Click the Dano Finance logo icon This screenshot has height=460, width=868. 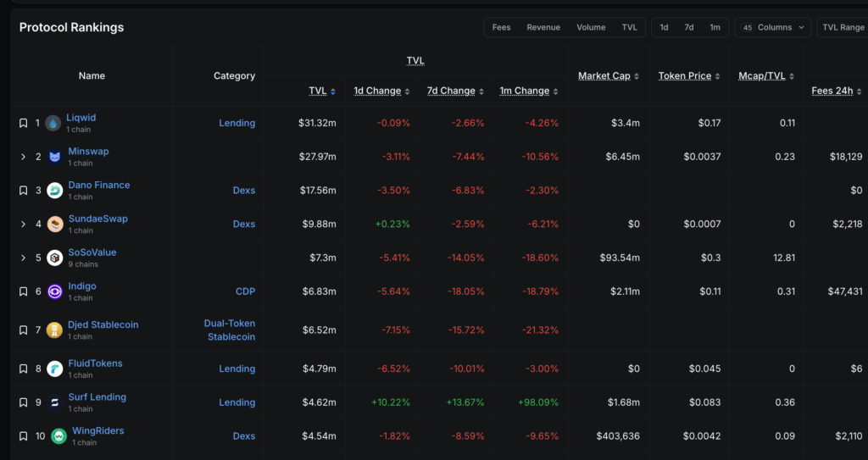coord(54,191)
